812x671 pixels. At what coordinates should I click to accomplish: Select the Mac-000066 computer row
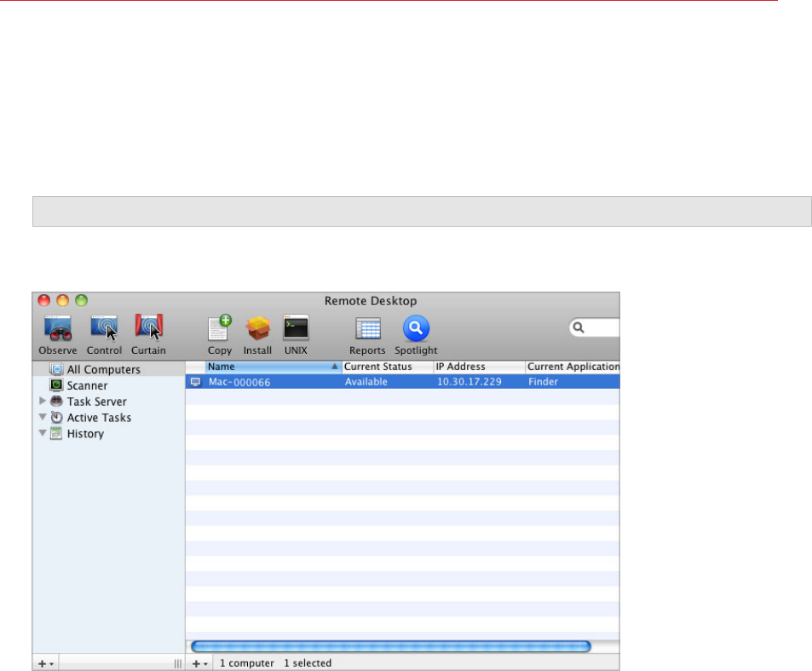pos(402,382)
